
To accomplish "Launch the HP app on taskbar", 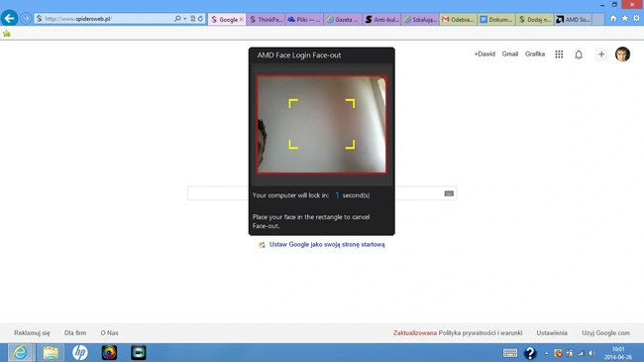I will click(x=79, y=352).
